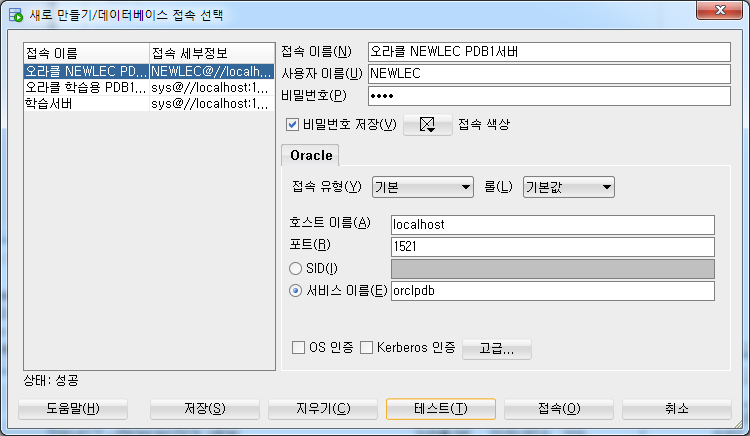Open the 접속 유형 dropdown

click(423, 187)
